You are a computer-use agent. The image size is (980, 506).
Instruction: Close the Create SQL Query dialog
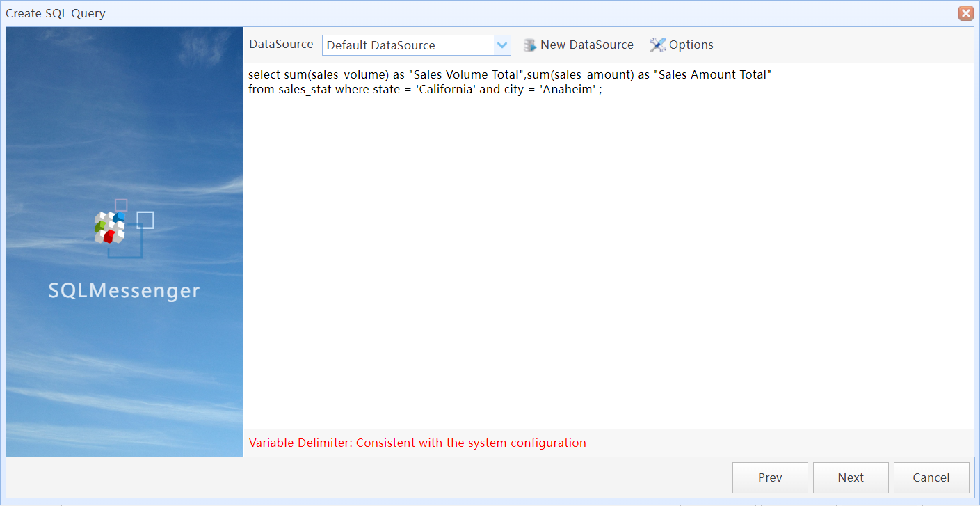tap(965, 13)
